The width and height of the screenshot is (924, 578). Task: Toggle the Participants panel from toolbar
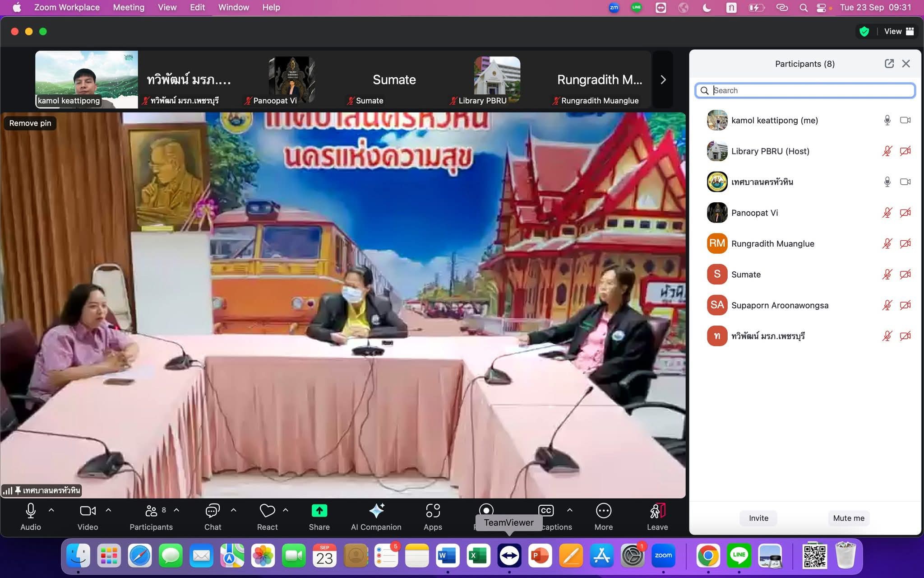click(x=151, y=511)
